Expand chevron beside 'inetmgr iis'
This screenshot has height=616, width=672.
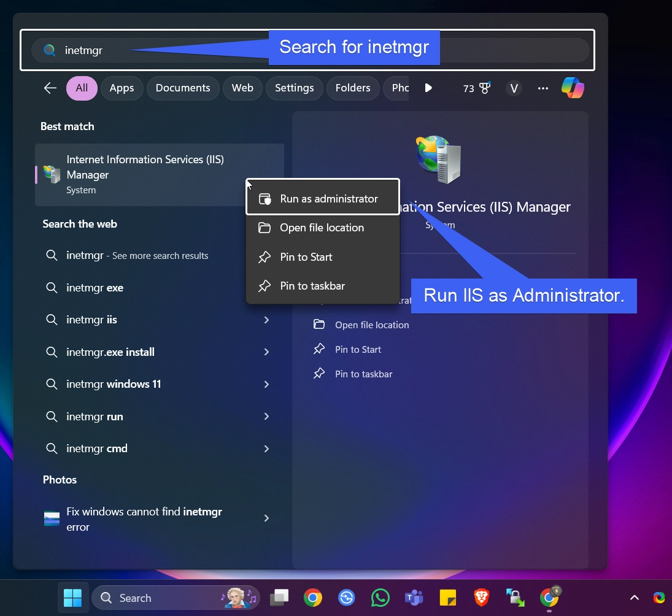266,320
